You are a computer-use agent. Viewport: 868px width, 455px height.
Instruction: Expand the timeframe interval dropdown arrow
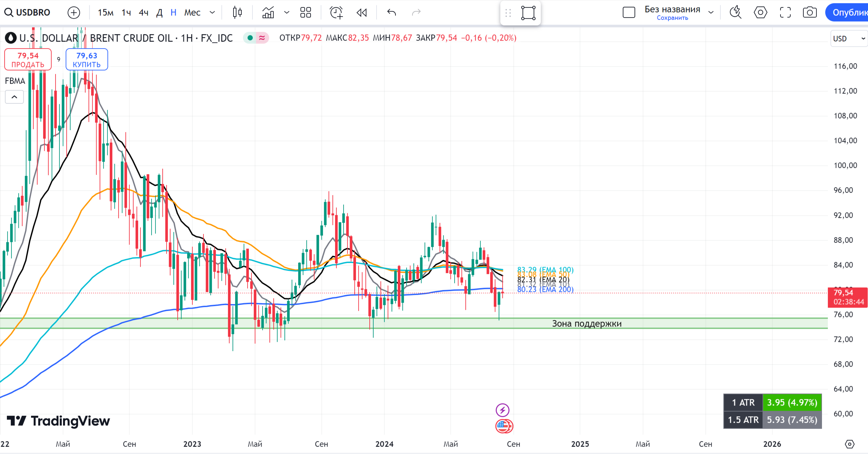click(212, 12)
